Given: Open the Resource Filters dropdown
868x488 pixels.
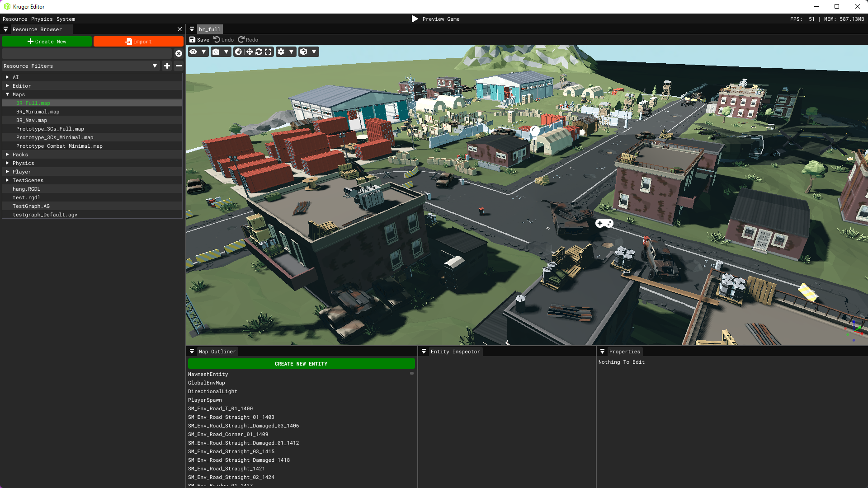Looking at the screenshot, I should pos(155,66).
